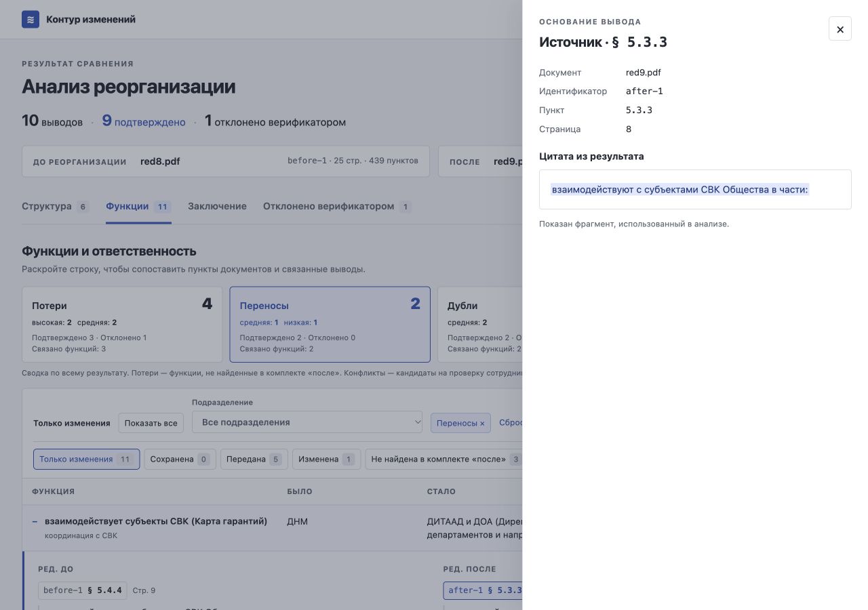Click the Источник § 5.3.3 panel heading
The image size is (868, 610).
click(603, 42)
